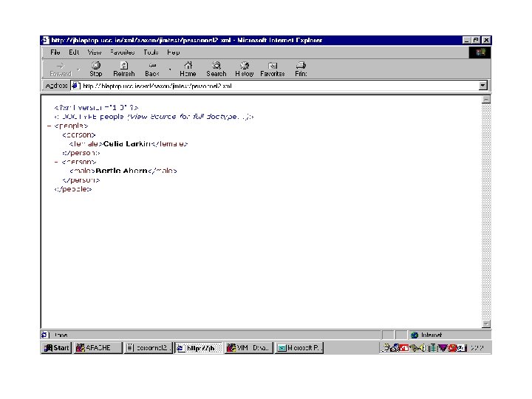Switch to the personnel2 taskbar window

point(149,348)
